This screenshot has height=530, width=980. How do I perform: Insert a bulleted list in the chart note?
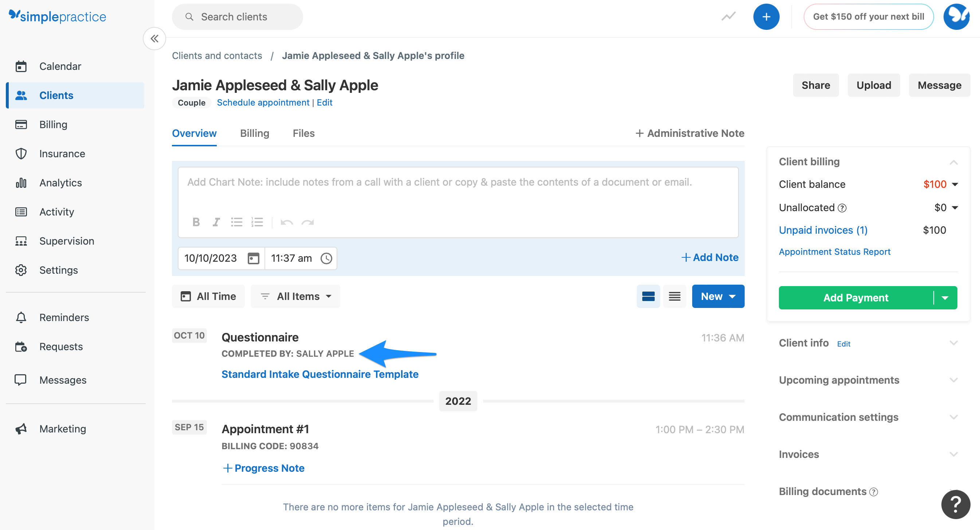pyautogui.click(x=237, y=222)
